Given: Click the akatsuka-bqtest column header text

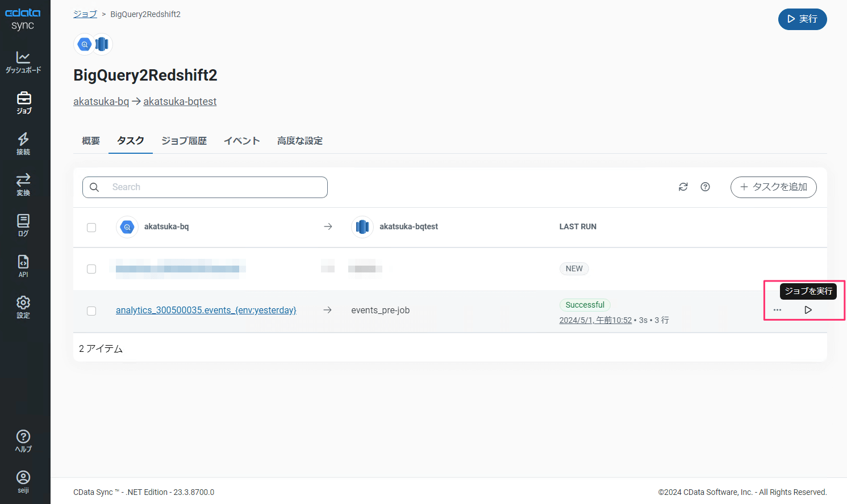Looking at the screenshot, I should coord(408,226).
